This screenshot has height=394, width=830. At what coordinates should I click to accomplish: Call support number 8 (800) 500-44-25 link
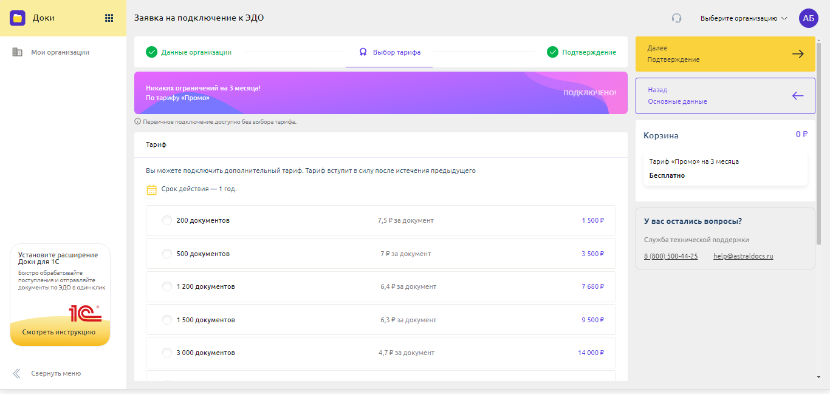[671, 256]
